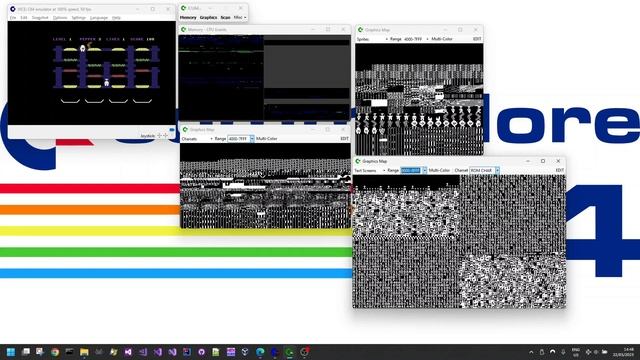Screen dimensions: 640x360
Task: Maximize the Text Screens Graphics Map window
Action: click(x=543, y=161)
